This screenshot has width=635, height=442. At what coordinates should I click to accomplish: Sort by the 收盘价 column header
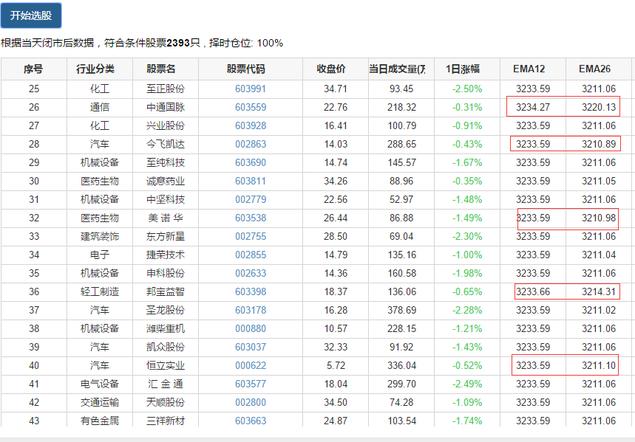pos(331,69)
